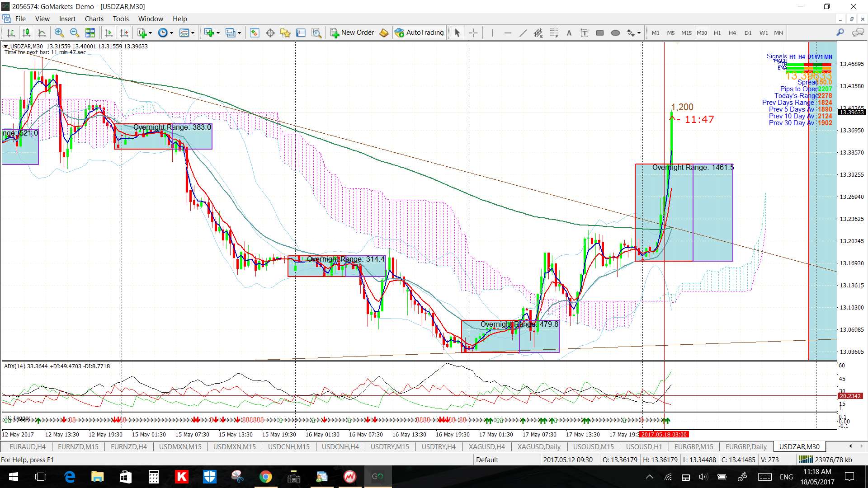
Task: Toggle chart auto scroll
Action: [108, 33]
